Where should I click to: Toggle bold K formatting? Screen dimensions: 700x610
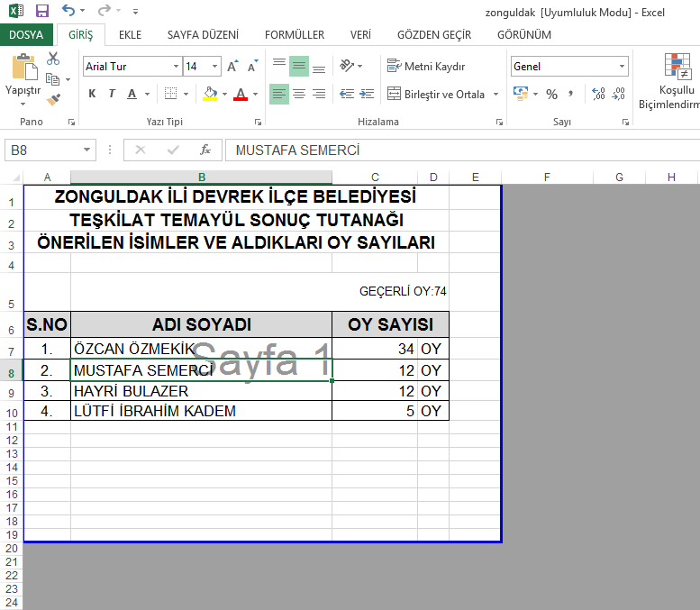point(92,94)
